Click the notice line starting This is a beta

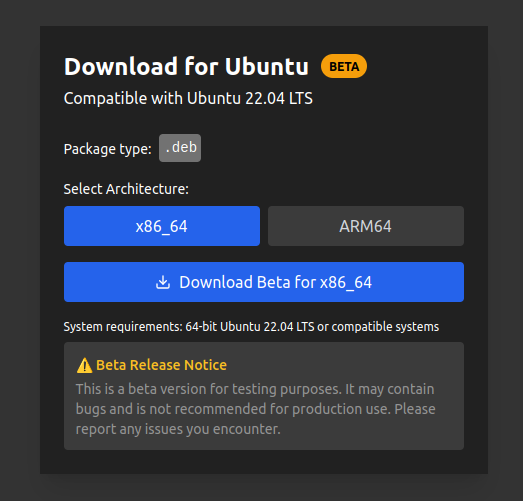coord(255,389)
